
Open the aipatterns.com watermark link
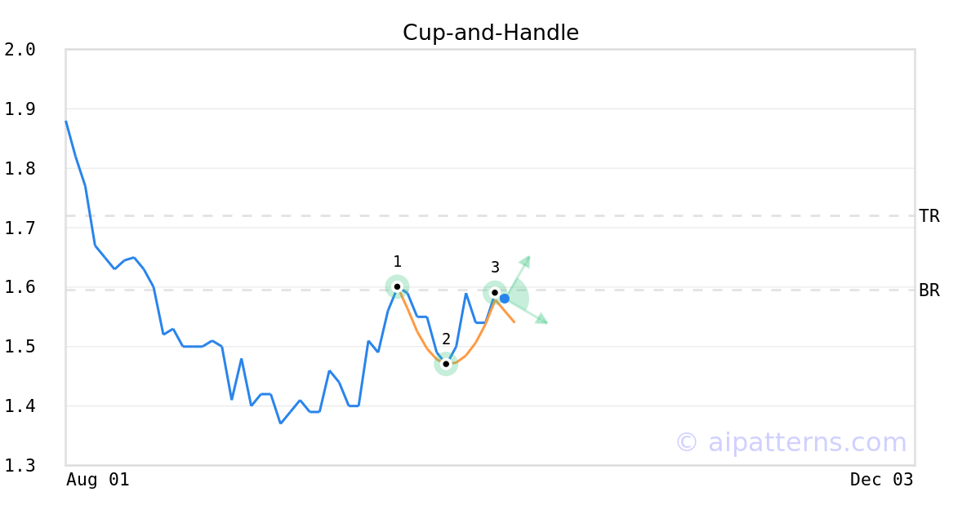point(791,442)
